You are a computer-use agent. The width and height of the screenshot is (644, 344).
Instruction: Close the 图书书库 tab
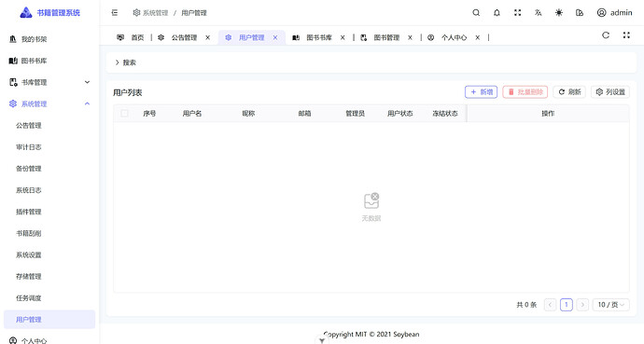(343, 37)
